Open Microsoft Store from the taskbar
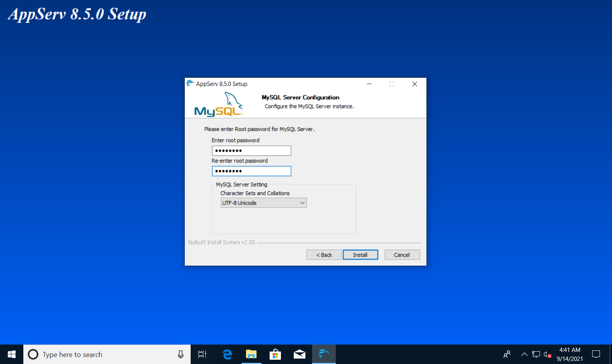Image resolution: width=612 pixels, height=364 pixels. (x=275, y=354)
